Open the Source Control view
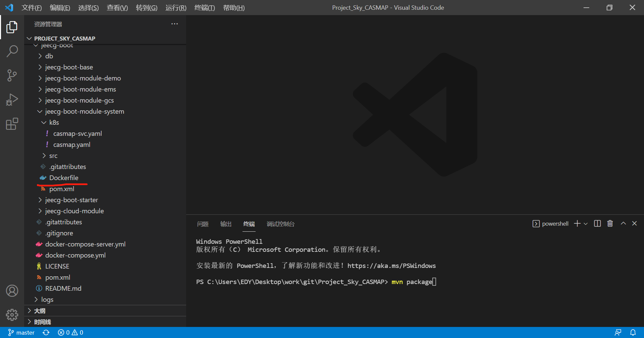This screenshot has height=338, width=644. (12, 75)
